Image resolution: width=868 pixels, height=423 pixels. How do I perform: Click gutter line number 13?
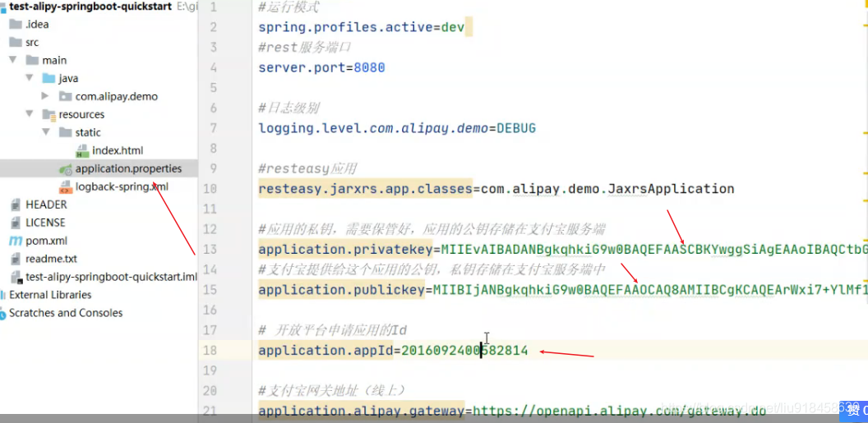coord(210,250)
